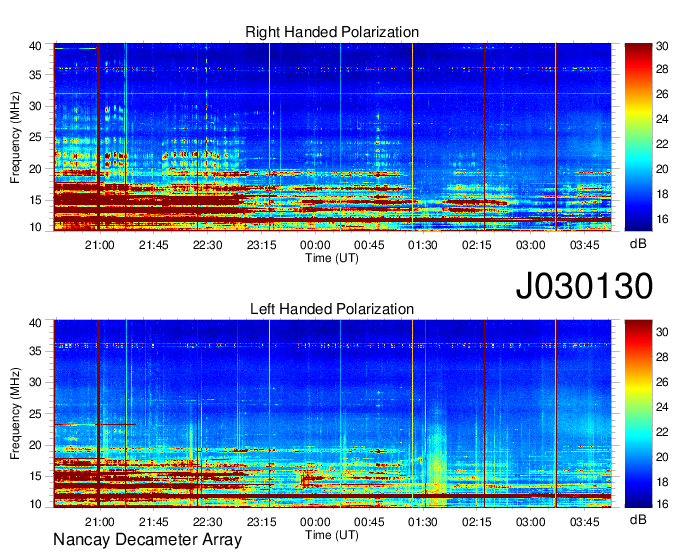
Task: Click the '03:45' time tick under the bottom plot
Action: pos(585,522)
